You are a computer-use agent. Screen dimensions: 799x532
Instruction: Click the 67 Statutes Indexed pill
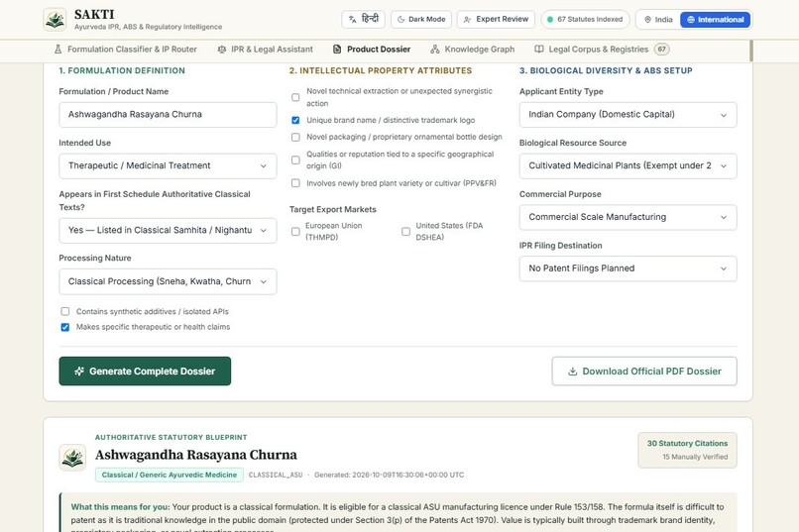click(585, 20)
